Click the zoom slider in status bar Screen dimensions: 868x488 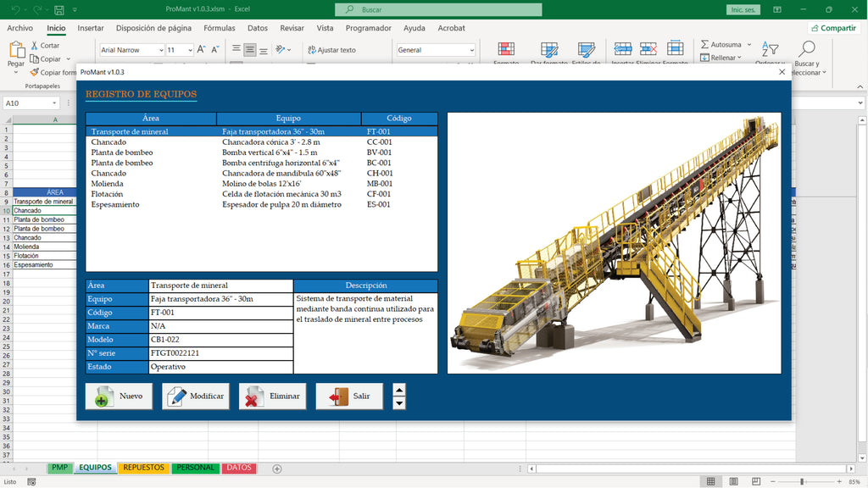pos(802,482)
